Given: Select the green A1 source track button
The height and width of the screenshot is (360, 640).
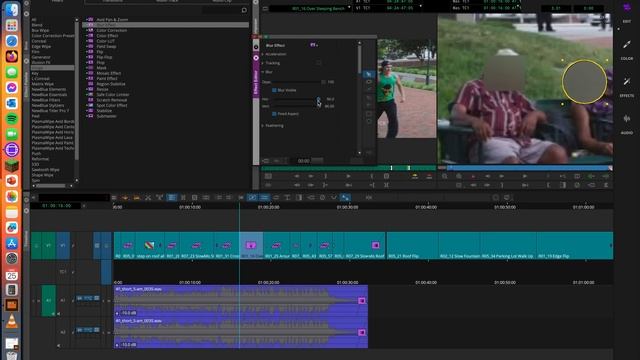Looking at the screenshot, I should pos(49,300).
